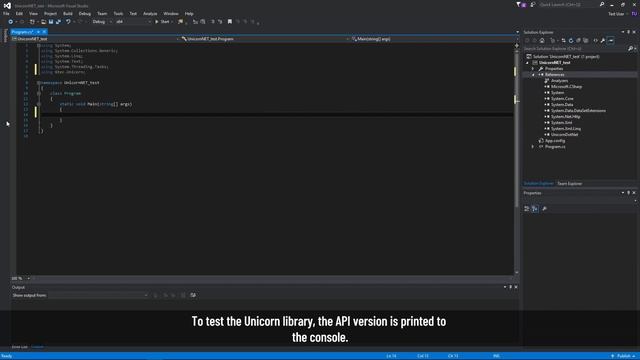Click the New Project toolbar icon

pyautogui.click(x=32, y=22)
